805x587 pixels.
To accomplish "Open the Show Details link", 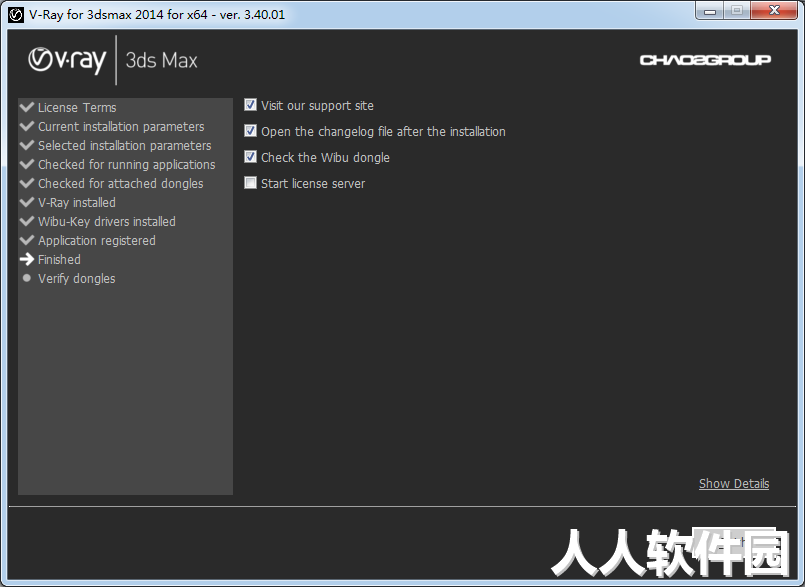I will 734,484.
